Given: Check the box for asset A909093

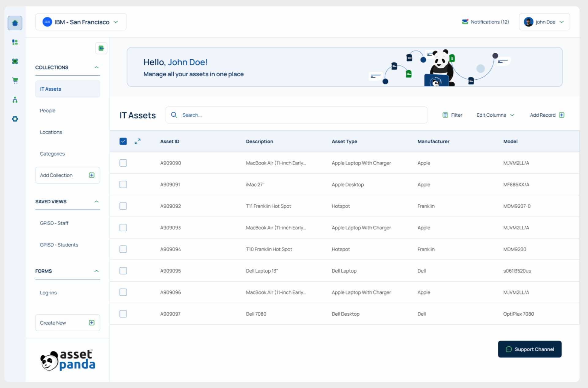Looking at the screenshot, I should point(123,228).
